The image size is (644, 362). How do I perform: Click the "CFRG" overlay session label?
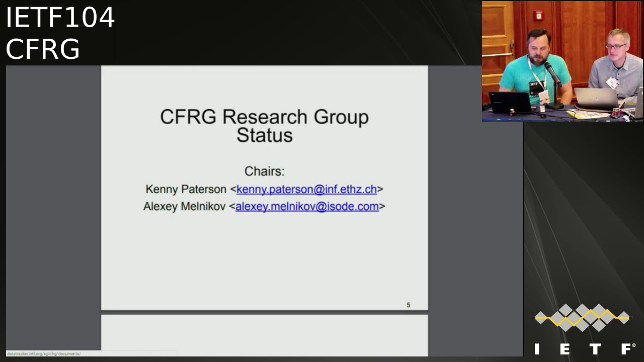coord(43,49)
